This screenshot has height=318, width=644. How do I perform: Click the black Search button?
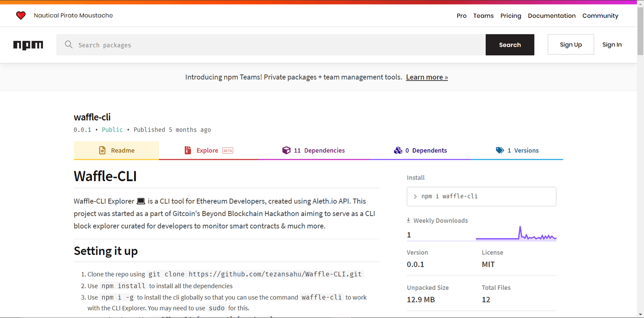tap(510, 45)
